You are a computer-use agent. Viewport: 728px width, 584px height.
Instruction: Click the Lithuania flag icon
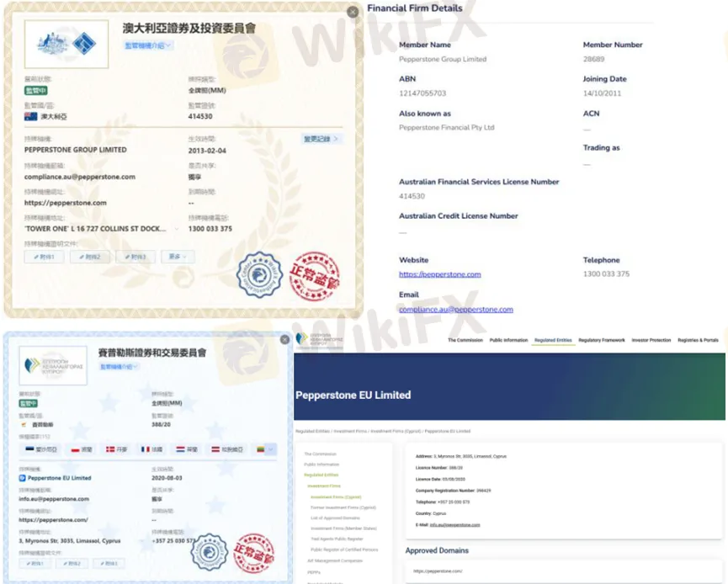tap(260, 449)
